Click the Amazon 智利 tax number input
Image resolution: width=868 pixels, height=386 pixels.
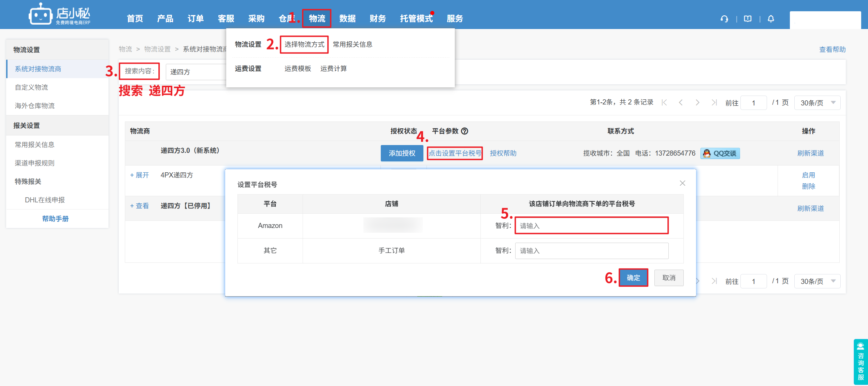[591, 226]
